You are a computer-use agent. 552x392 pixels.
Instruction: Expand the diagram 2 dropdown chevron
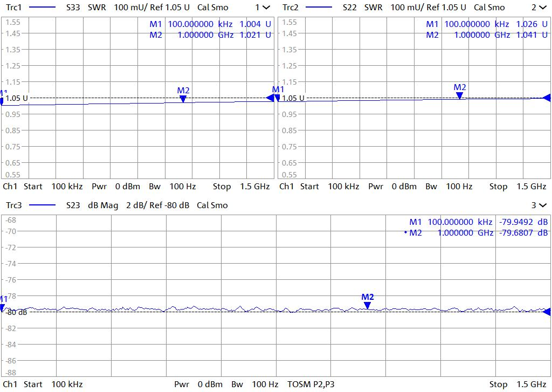[x=542, y=8]
